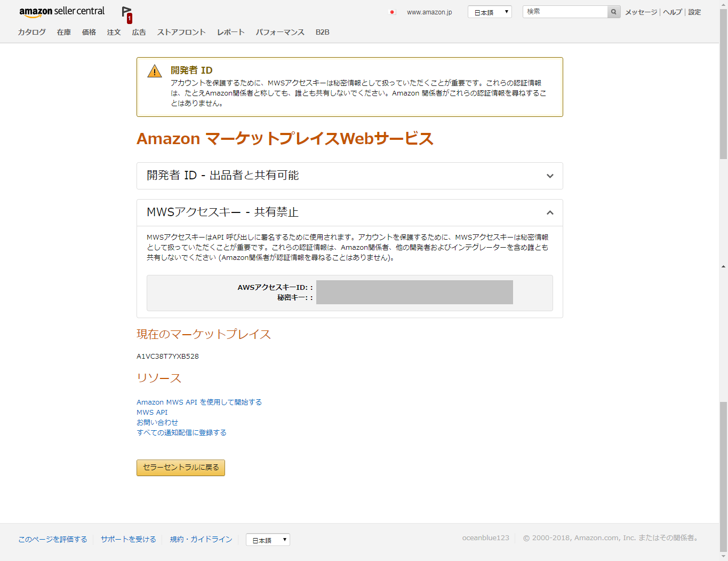Collapse the MWSアクセスキー section chevron
The width and height of the screenshot is (728, 561).
[x=550, y=213]
